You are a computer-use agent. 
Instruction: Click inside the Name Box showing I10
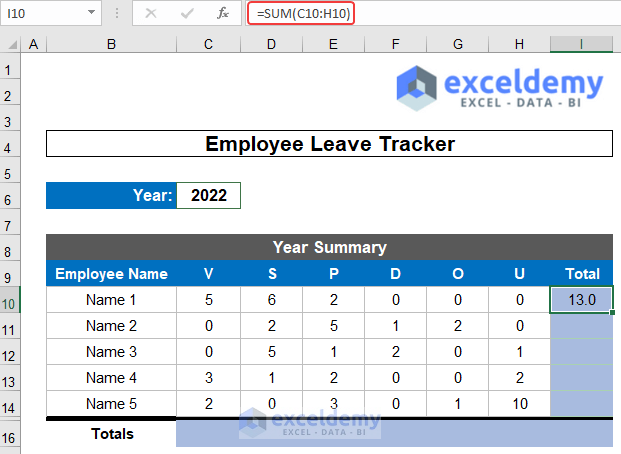[x=45, y=13]
